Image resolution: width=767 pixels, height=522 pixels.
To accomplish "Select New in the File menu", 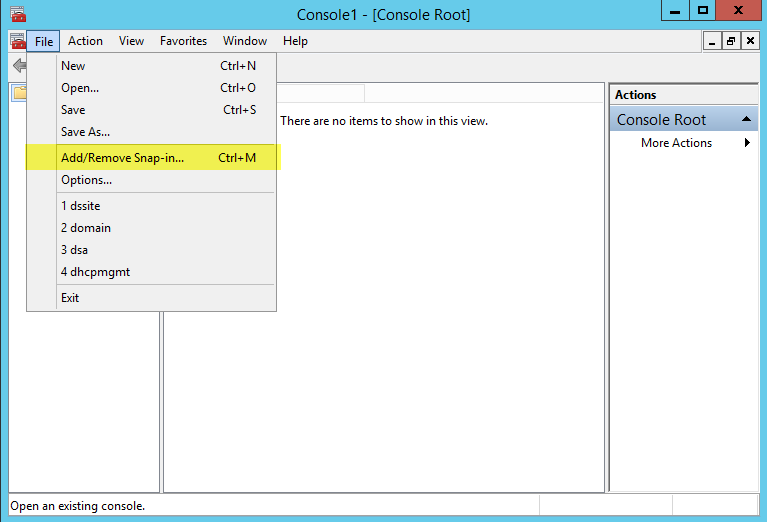I will point(73,66).
